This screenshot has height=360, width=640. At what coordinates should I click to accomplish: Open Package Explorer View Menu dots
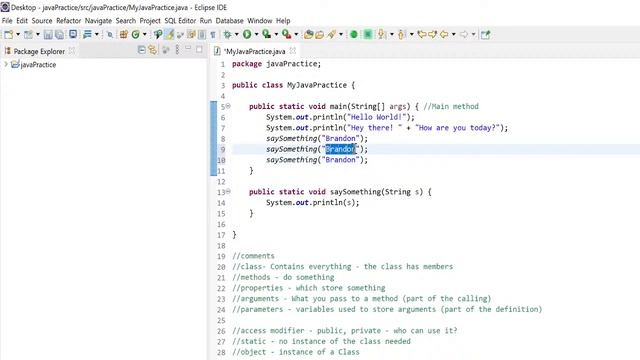pos(177,50)
